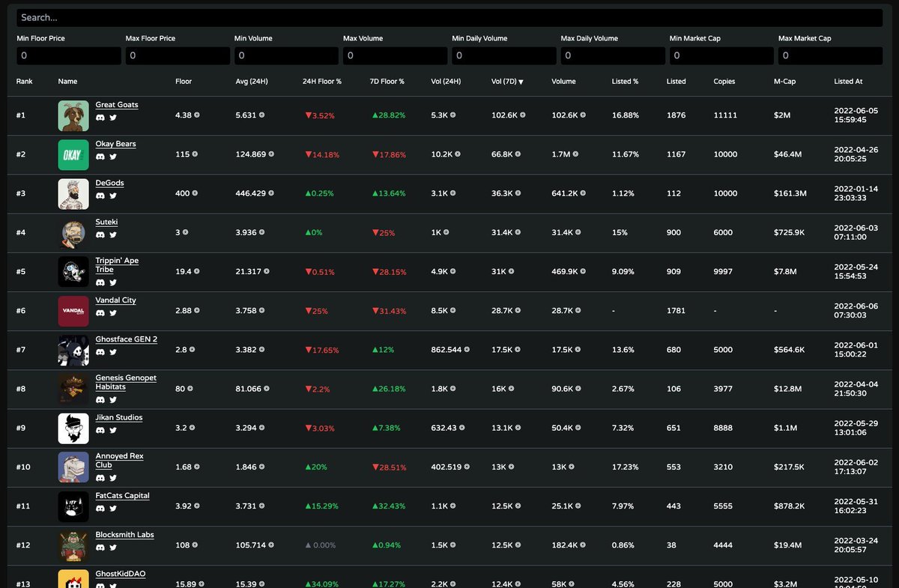The width and height of the screenshot is (899, 588).
Task: Open Suteki Twitter icon
Action: (113, 234)
